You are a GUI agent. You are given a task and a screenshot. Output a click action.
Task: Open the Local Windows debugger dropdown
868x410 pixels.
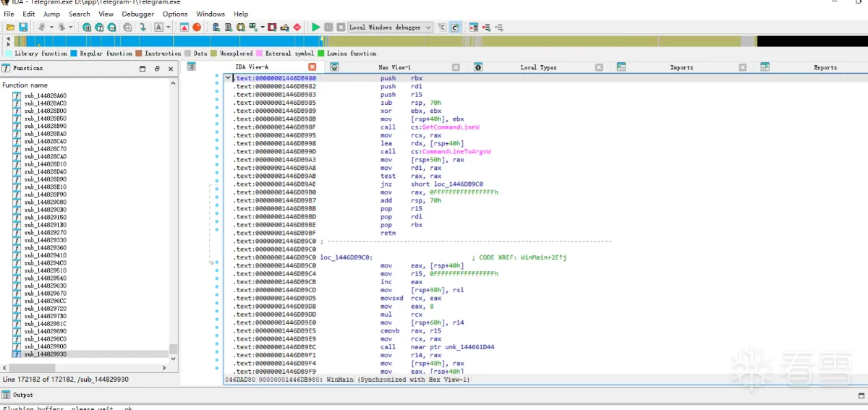coord(428,27)
